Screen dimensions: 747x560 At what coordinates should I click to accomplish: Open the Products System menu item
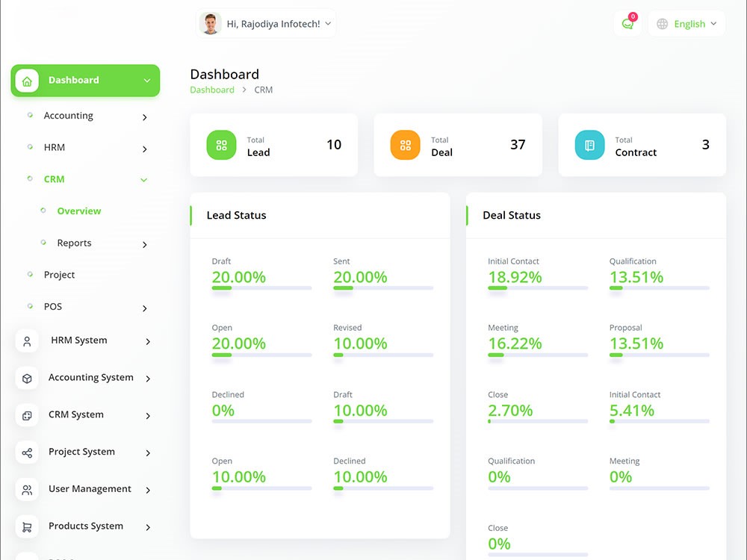86,526
